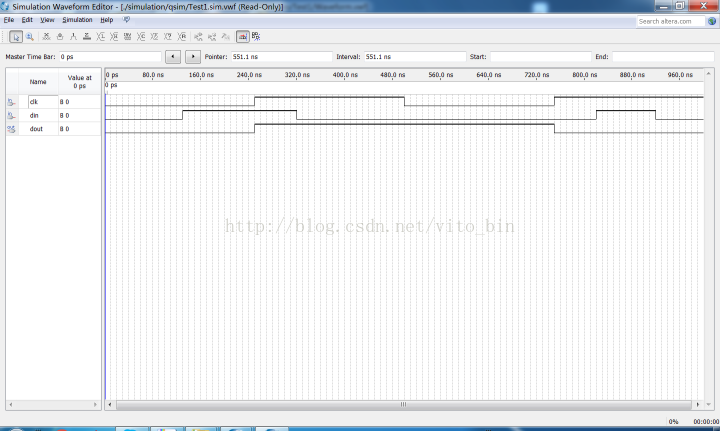Click the 80.0 ns ruler mark
Image resolution: width=720 pixels, height=431 pixels.
coord(153,74)
